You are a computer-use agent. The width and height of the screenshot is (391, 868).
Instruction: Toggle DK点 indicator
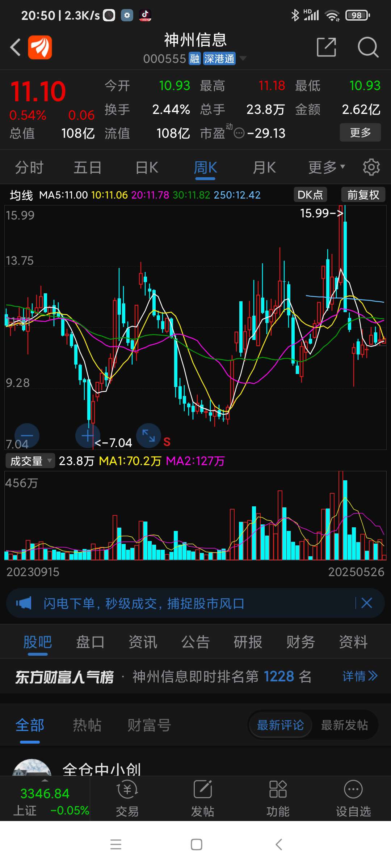(310, 195)
